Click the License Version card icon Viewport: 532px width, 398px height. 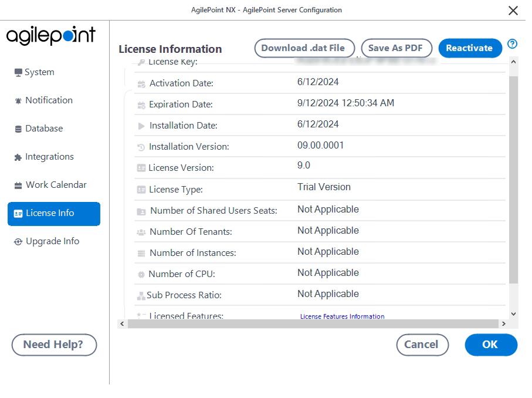(x=141, y=168)
